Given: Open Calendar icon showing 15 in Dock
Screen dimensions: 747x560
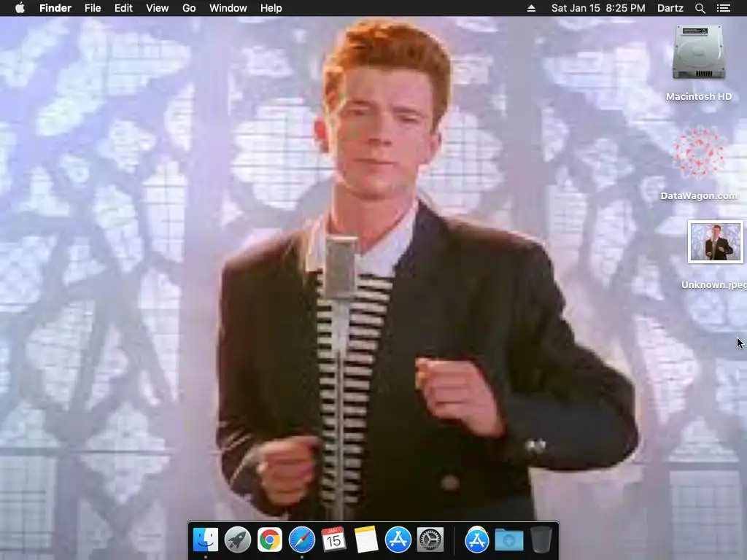Looking at the screenshot, I should pos(333,540).
